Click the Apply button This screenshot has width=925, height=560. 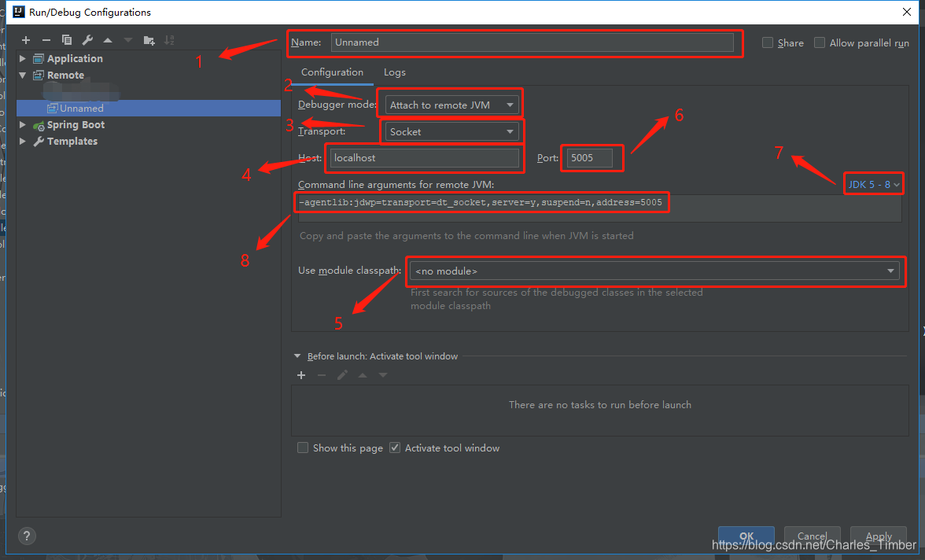coord(879,536)
